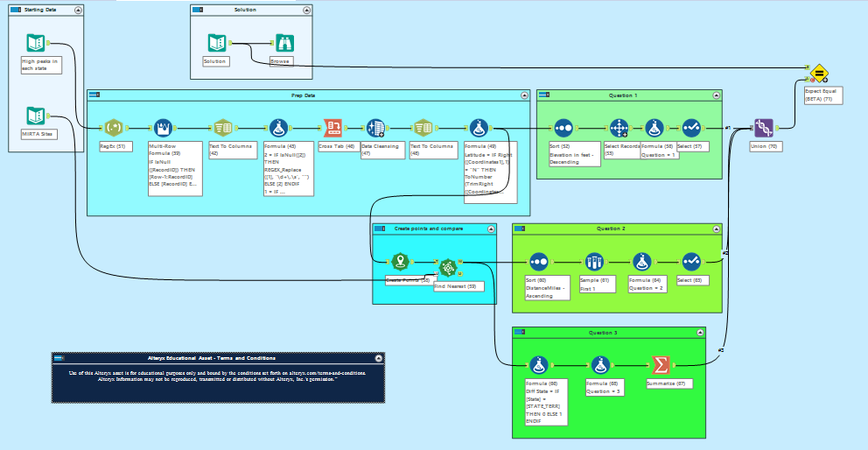Click the 'MIRTA Sites' annotation label
Viewport: 868px width, 450px height.
pyautogui.click(x=39, y=134)
